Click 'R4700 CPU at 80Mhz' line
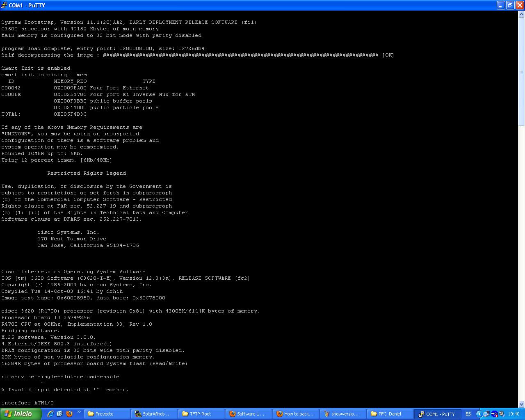Screen dimensions: 525x420 click(x=77, y=324)
